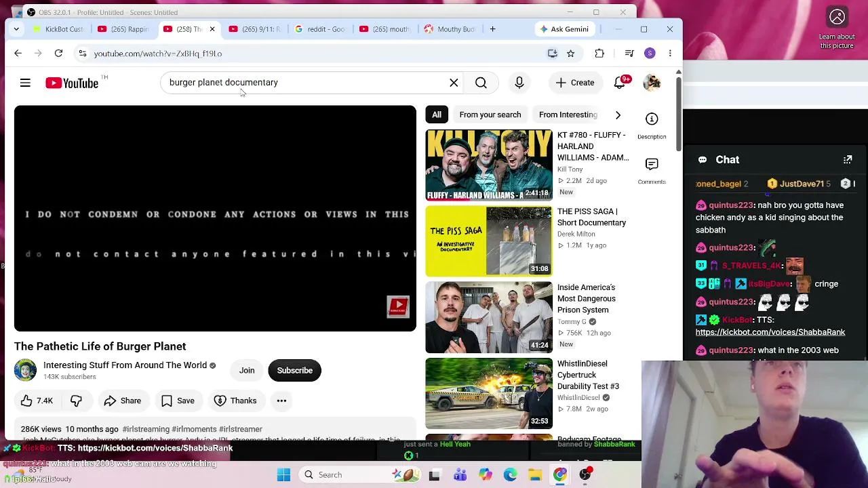868x488 pixels.
Task: Open the kickbot.com ShabbaRank voices link
Action: [770, 332]
